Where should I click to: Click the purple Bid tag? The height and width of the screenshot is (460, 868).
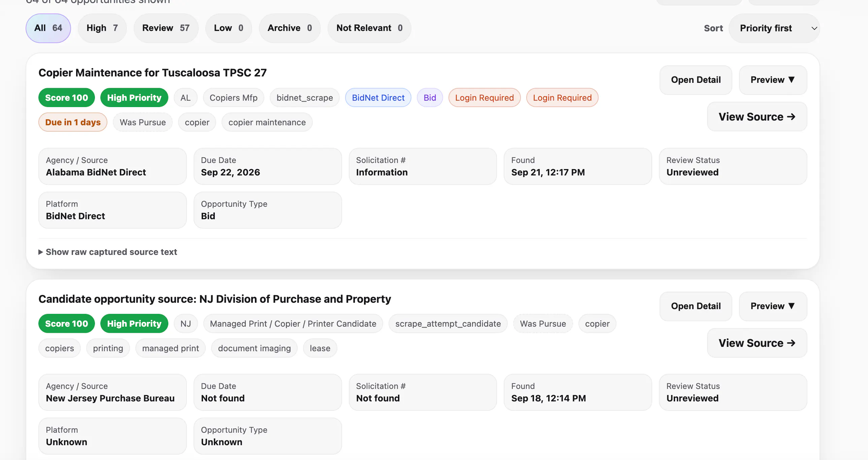(x=430, y=98)
